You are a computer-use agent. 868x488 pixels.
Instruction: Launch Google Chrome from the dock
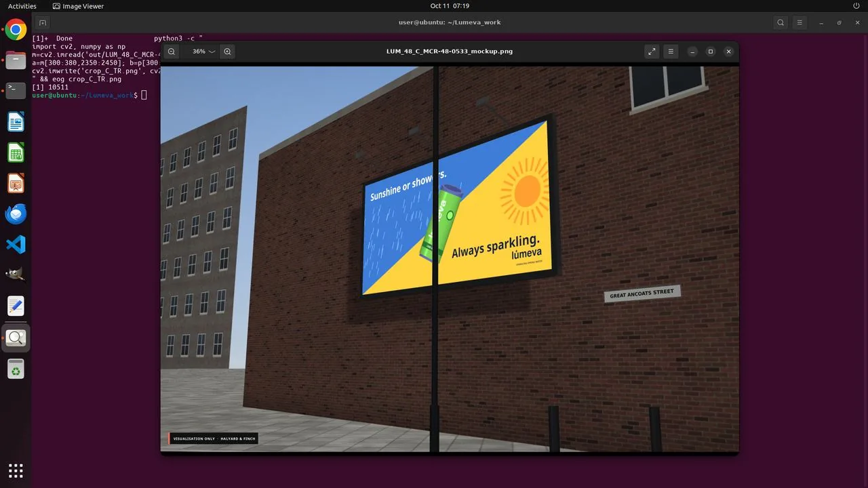click(x=16, y=29)
